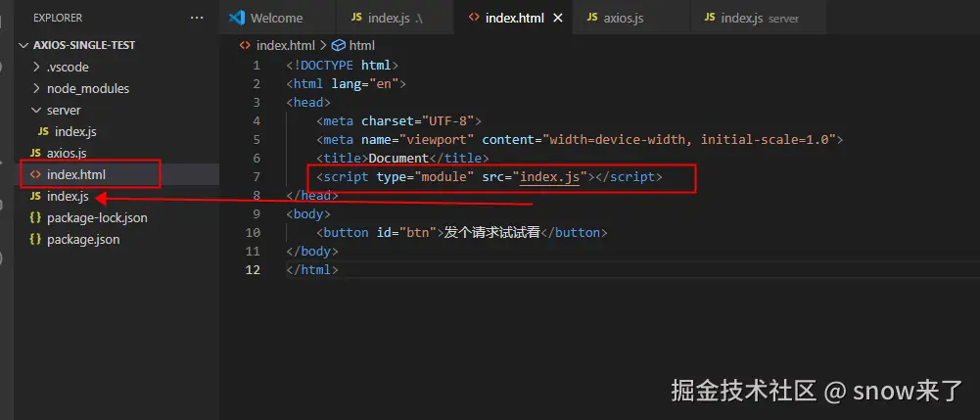Screen dimensions: 980x420
Task: Click the HTML icon beside index.html in explorer
Action: tap(35, 175)
